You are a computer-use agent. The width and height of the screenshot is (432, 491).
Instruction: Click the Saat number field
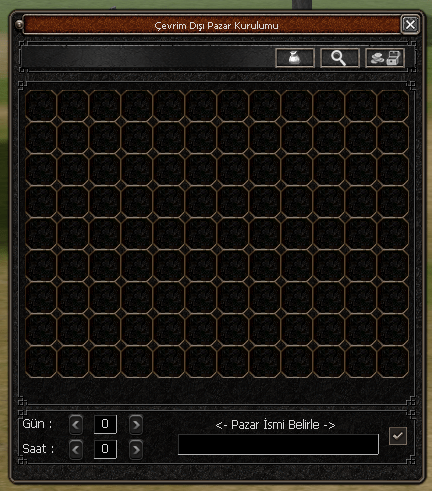(105, 449)
